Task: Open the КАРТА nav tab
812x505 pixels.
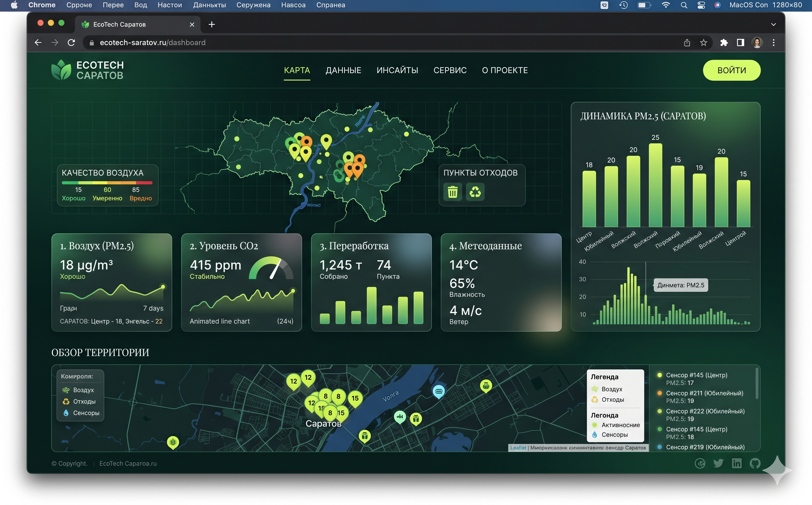Action: (x=297, y=71)
